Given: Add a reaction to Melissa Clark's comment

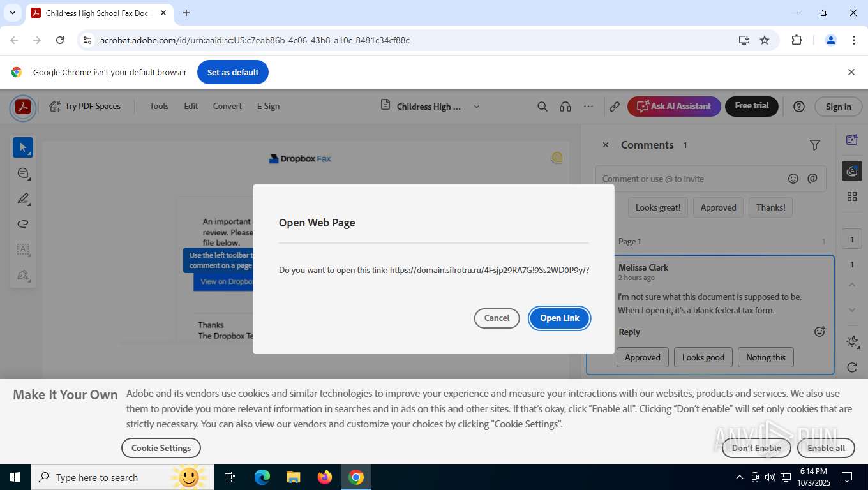Looking at the screenshot, I should [x=820, y=332].
